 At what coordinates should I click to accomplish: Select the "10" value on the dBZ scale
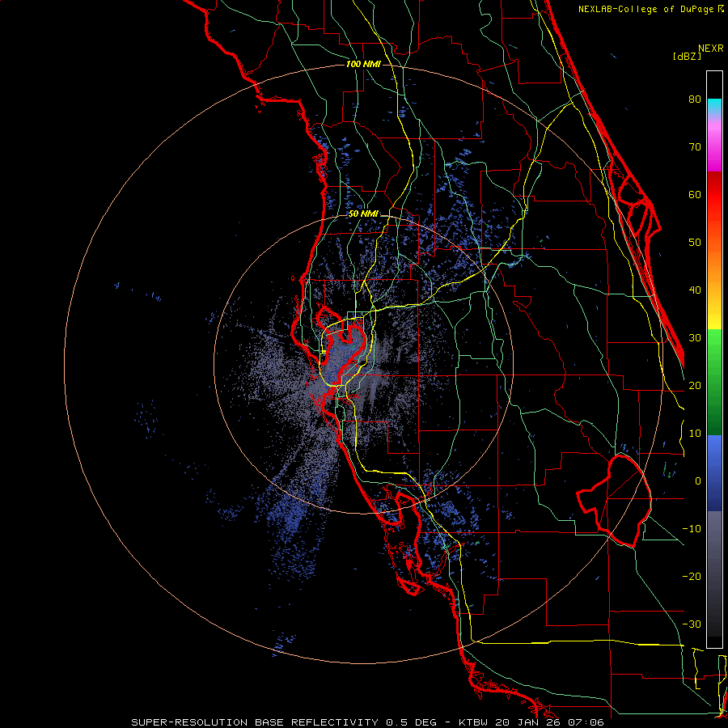[x=695, y=434]
